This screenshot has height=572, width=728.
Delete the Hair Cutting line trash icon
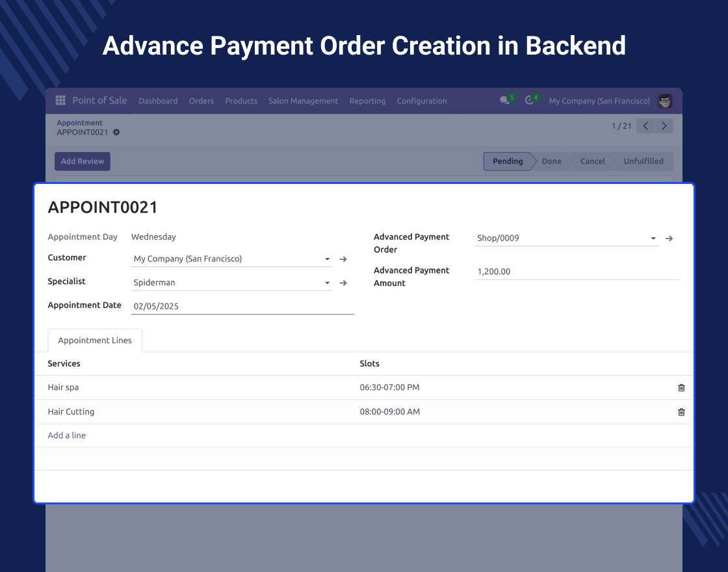point(681,412)
